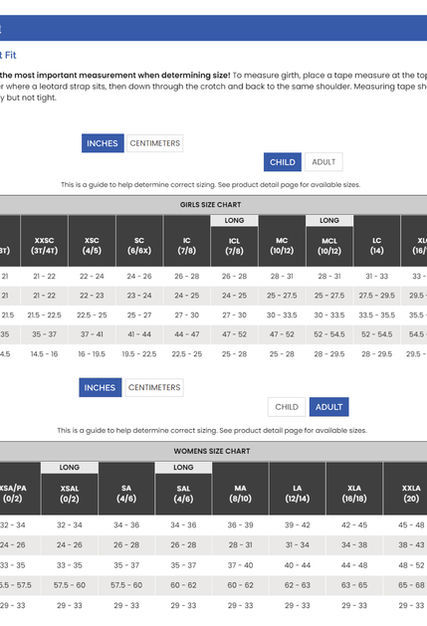
Task: Switch to CENTIMETERS above the Girls size chart
Action: pyautogui.click(x=155, y=143)
